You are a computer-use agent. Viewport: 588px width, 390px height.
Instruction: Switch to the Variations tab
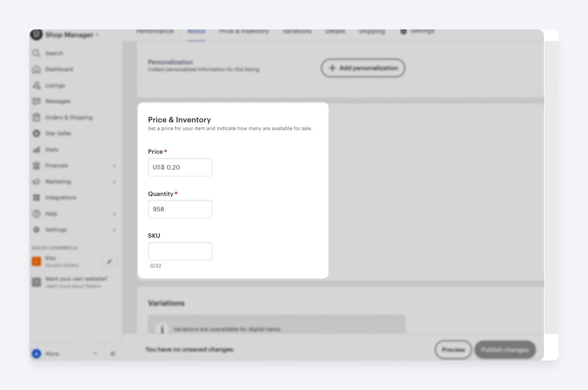pyautogui.click(x=297, y=32)
